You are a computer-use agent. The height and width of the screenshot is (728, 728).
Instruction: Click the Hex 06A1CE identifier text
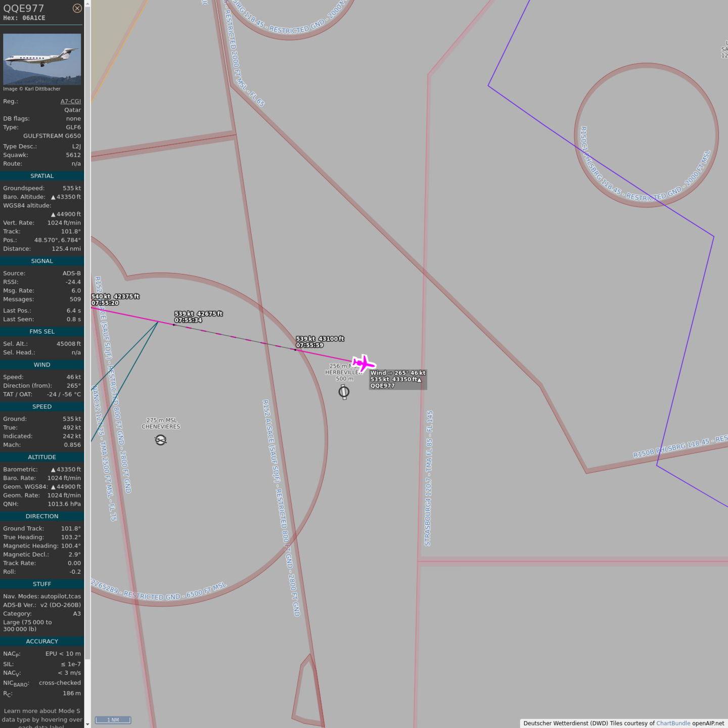(x=24, y=18)
